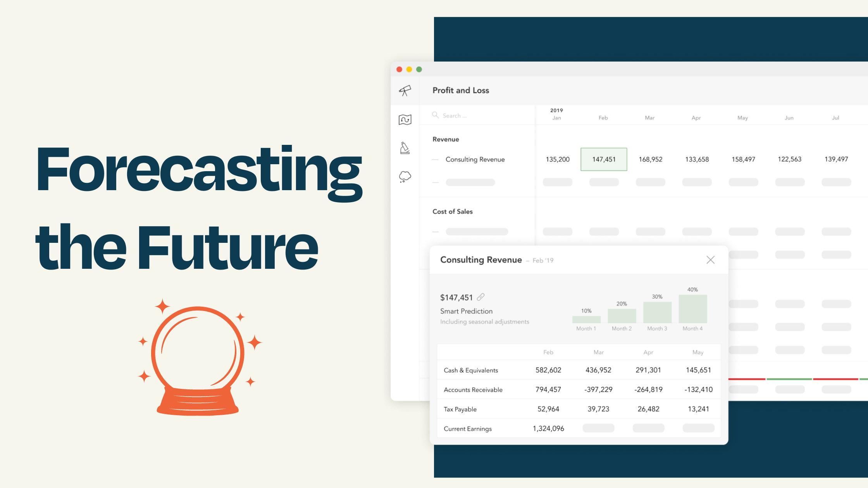Click the yellow traffic light button
868x488 pixels.
(x=410, y=69)
